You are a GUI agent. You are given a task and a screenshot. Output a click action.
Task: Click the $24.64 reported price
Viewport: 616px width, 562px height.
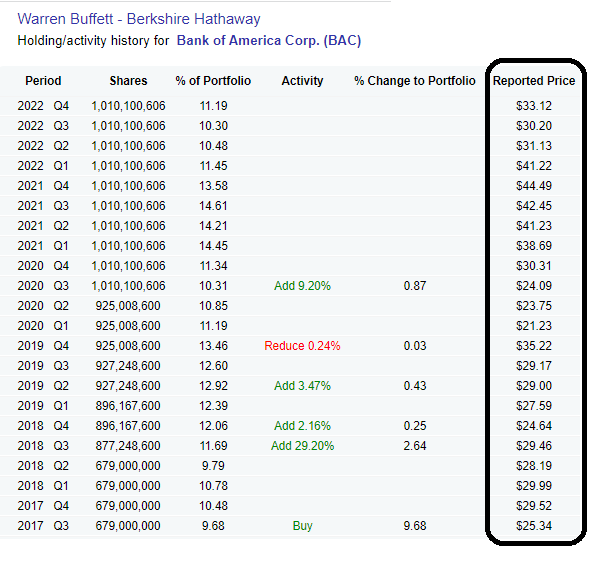coord(534,426)
